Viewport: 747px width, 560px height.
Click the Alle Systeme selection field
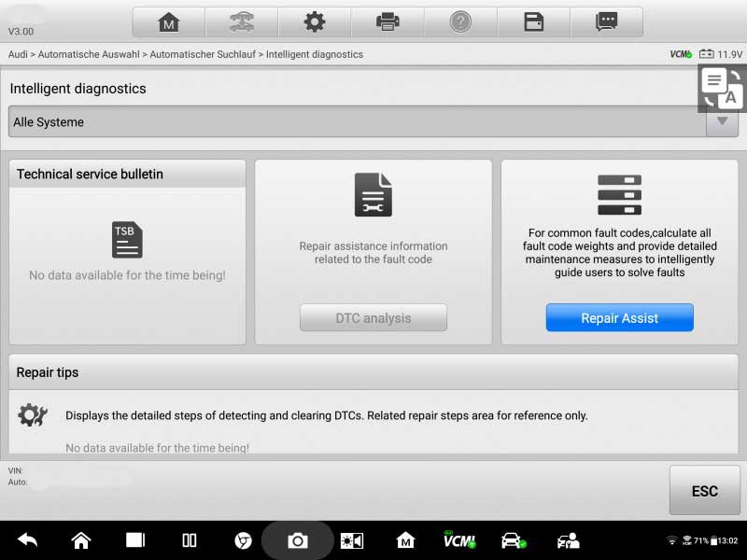coord(357,122)
